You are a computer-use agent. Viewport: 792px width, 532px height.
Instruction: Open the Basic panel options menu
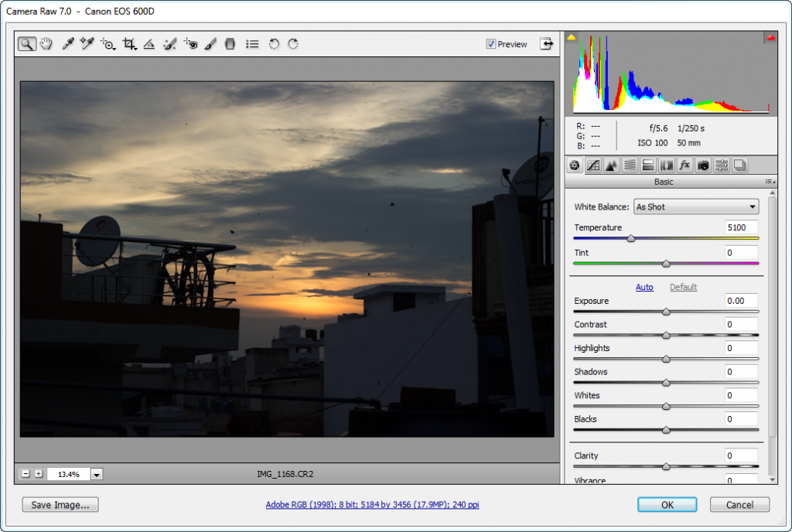[769, 182]
